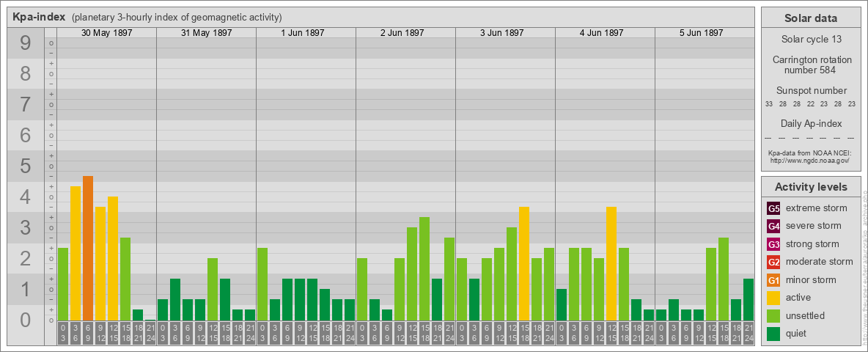Click the 0-3 hour label under 31 May
Image resolution: width=868 pixels, height=352 pixels.
(163, 334)
